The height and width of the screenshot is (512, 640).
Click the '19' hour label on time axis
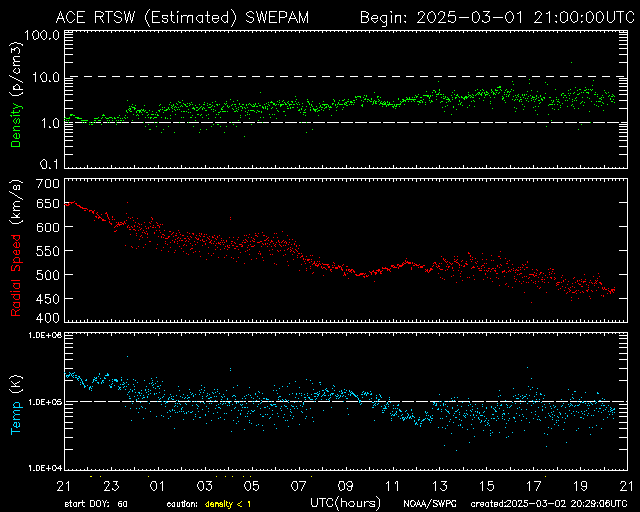(x=580, y=486)
